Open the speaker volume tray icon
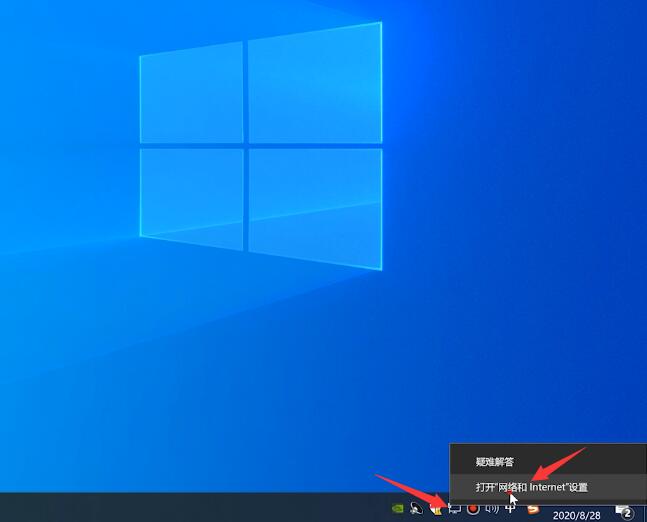 [492, 508]
